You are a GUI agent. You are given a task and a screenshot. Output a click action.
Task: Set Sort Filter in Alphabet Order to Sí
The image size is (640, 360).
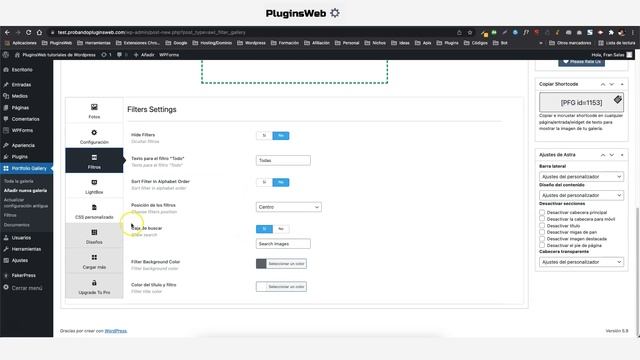pyautogui.click(x=264, y=182)
